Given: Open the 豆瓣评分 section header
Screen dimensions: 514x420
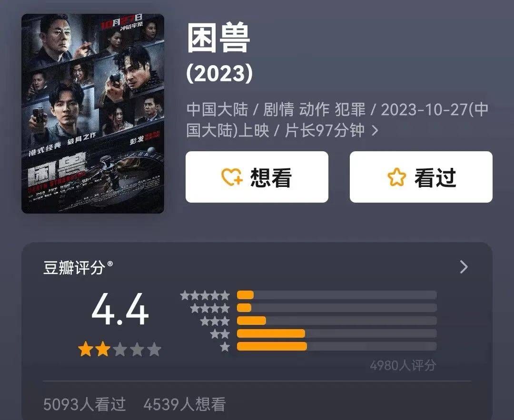Looking at the screenshot, I should pos(78,267).
